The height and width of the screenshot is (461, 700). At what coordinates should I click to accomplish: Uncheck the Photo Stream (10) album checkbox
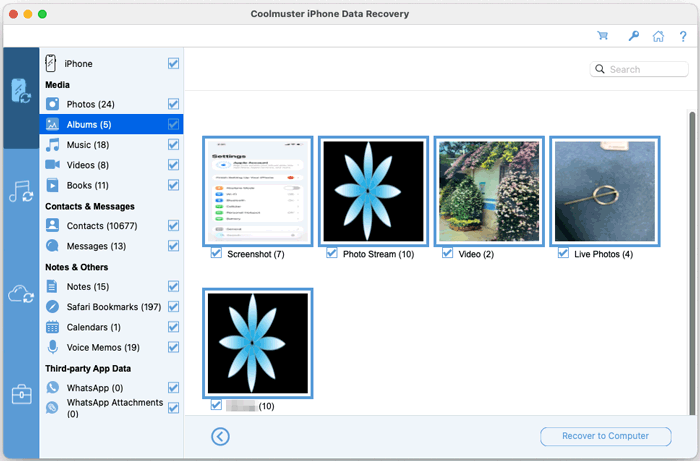332,253
